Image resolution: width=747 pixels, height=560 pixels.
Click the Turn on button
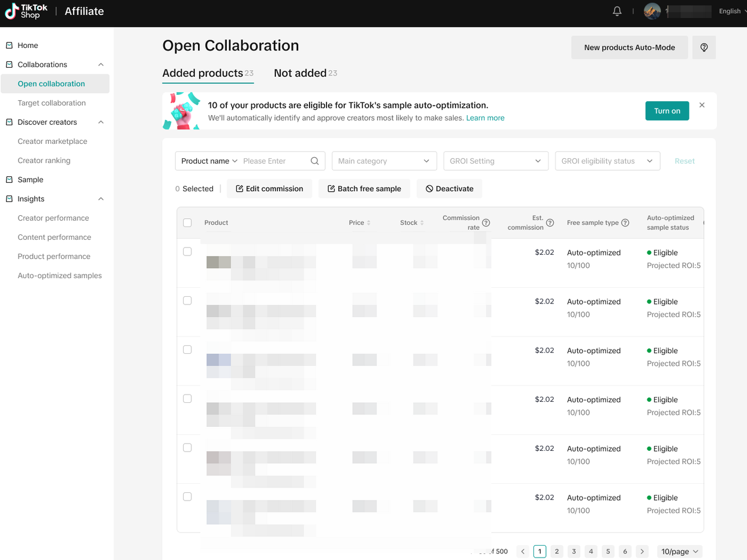667,111
